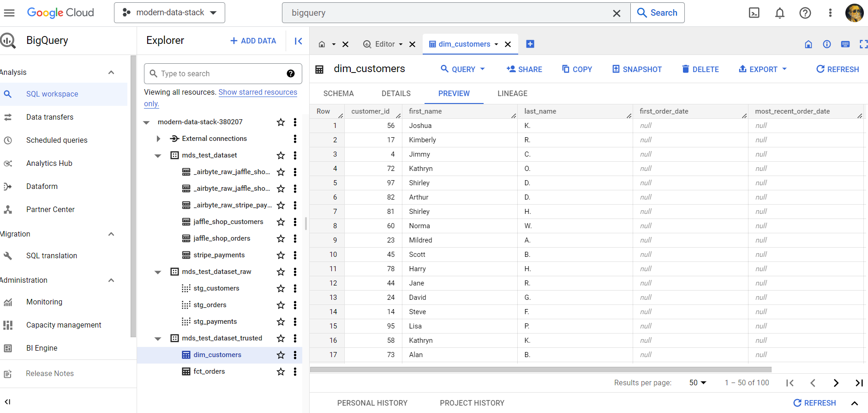868x413 pixels.
Task: Star the stg_payments view
Action: 281,322
